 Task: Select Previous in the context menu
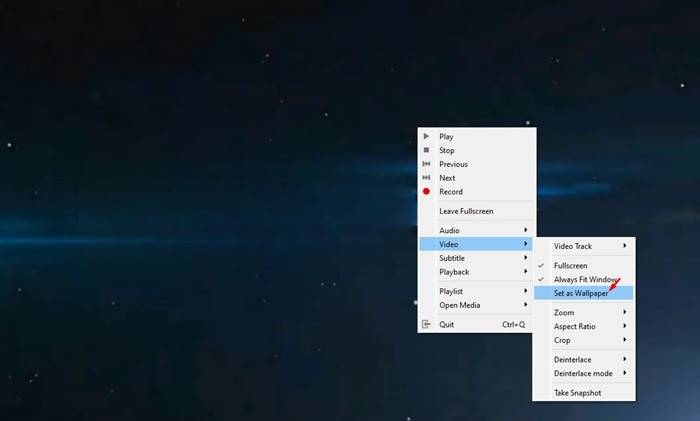[x=477, y=164]
